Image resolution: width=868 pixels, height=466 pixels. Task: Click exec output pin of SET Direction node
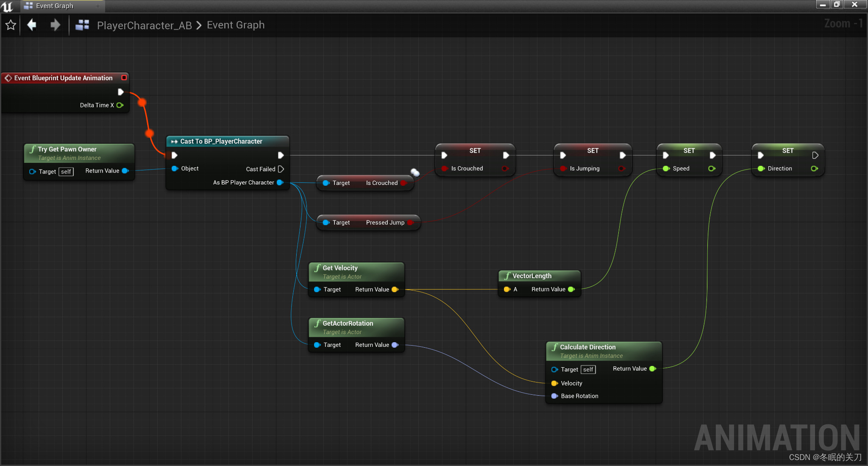coord(815,155)
